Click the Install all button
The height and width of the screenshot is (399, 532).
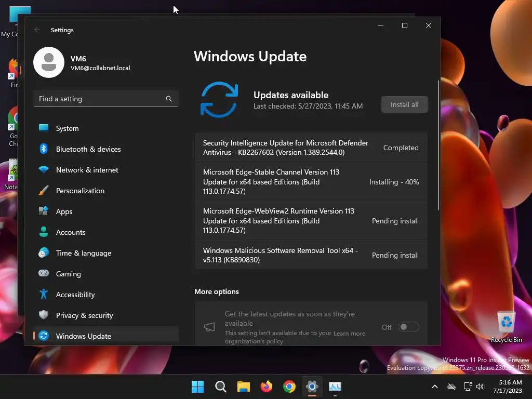click(x=404, y=104)
